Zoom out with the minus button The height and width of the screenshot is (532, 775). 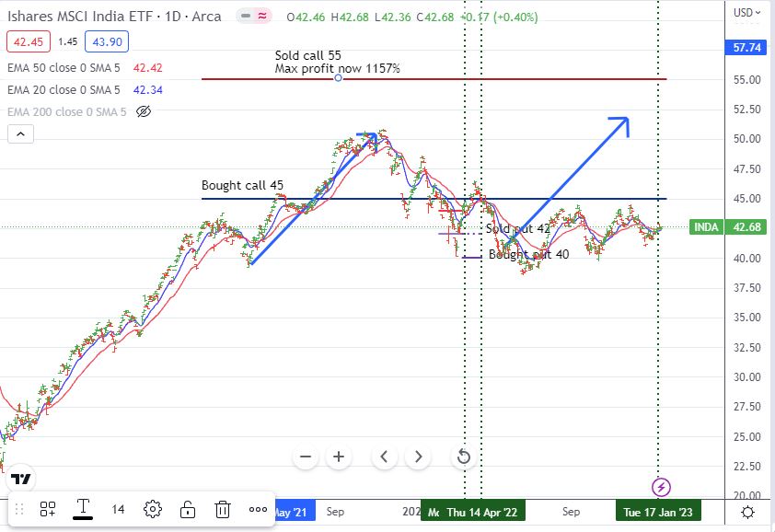pos(306,457)
